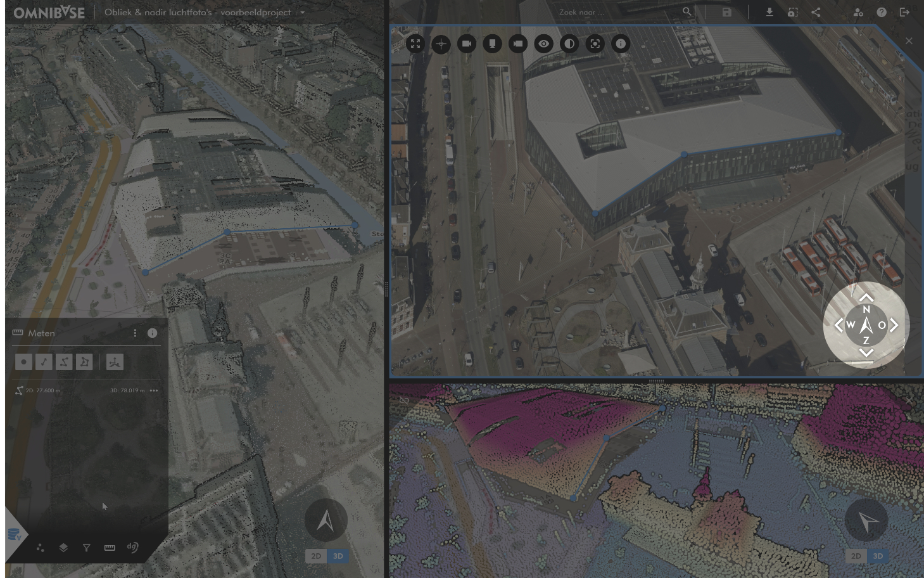This screenshot has width=924, height=578.
Task: Select the point measurement tool
Action: point(23,362)
